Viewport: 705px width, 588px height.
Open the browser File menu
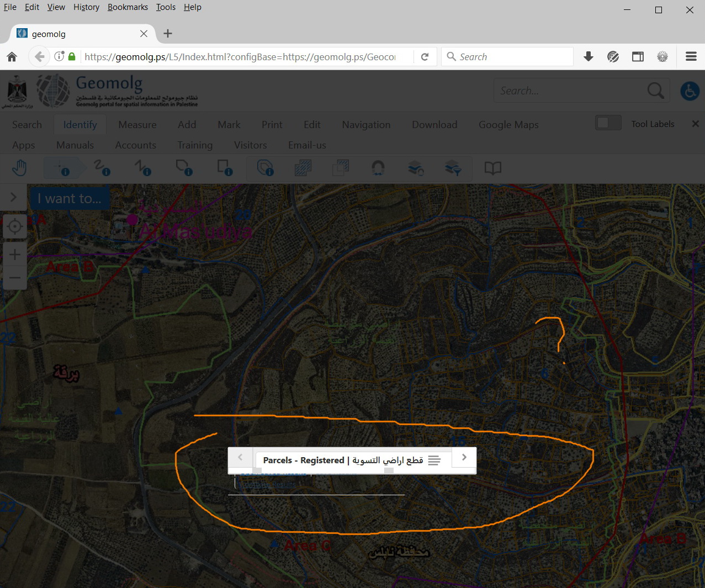click(x=10, y=7)
